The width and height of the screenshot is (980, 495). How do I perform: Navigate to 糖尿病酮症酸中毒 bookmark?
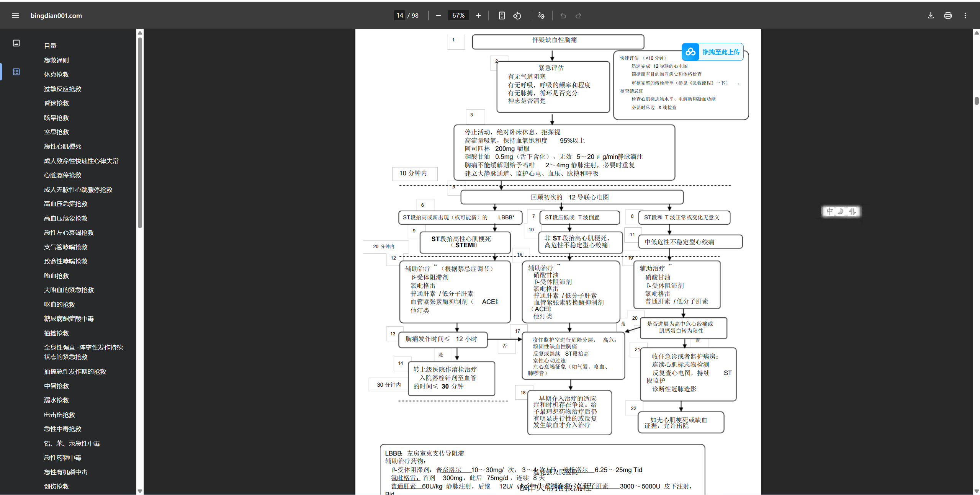[x=69, y=319]
